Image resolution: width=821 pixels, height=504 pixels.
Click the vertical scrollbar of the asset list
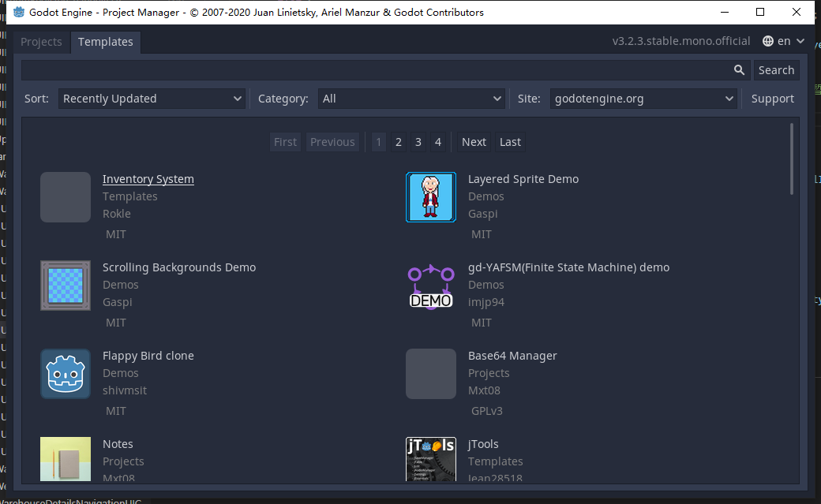coord(792,158)
